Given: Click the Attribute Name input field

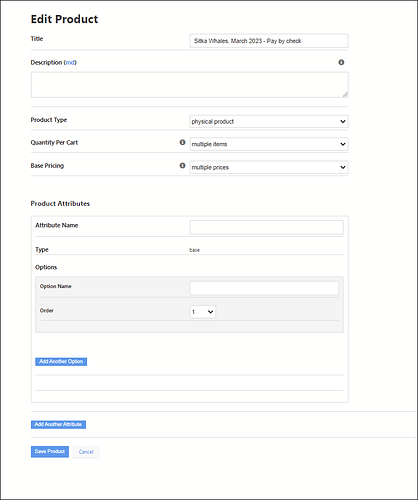Looking at the screenshot, I should point(266,227).
